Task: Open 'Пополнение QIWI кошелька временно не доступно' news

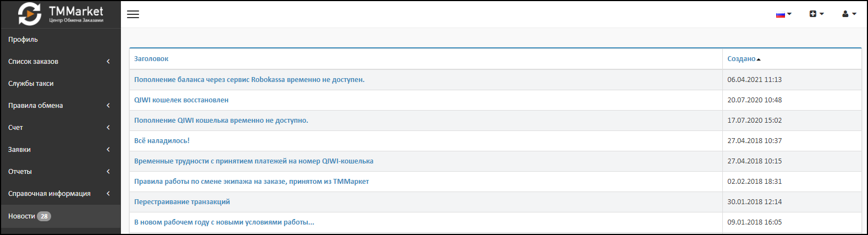Action: 221,121
